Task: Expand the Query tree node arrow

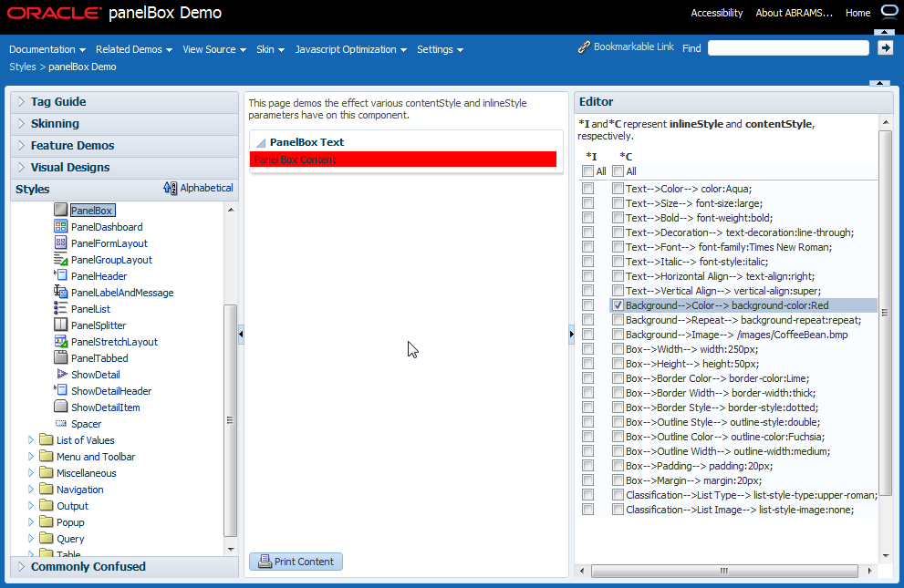Action: tap(31, 539)
